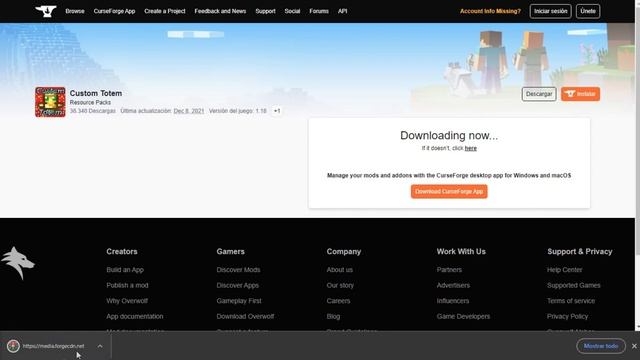Select Create a Project in the navbar
This screenshot has width=640, height=360.
pyautogui.click(x=164, y=11)
